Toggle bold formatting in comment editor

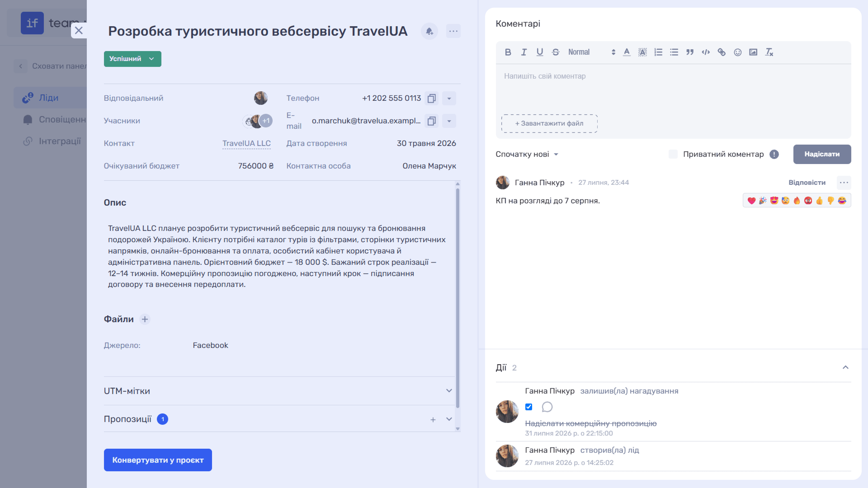coord(508,52)
